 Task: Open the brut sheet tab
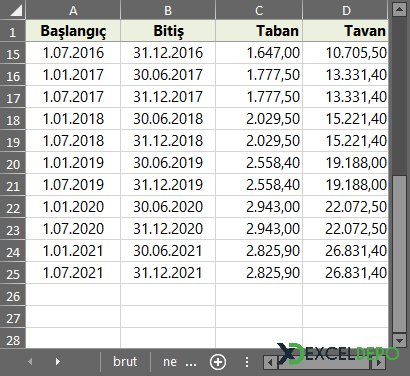125,362
